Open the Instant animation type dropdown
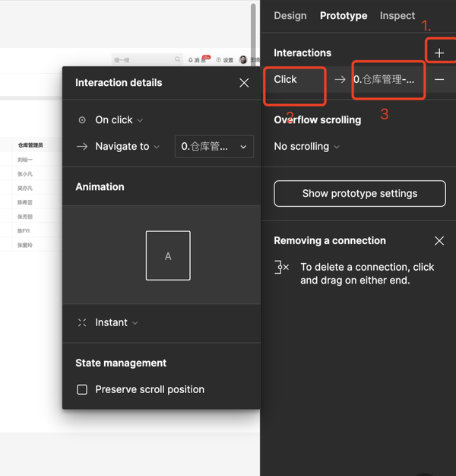 [x=116, y=322]
